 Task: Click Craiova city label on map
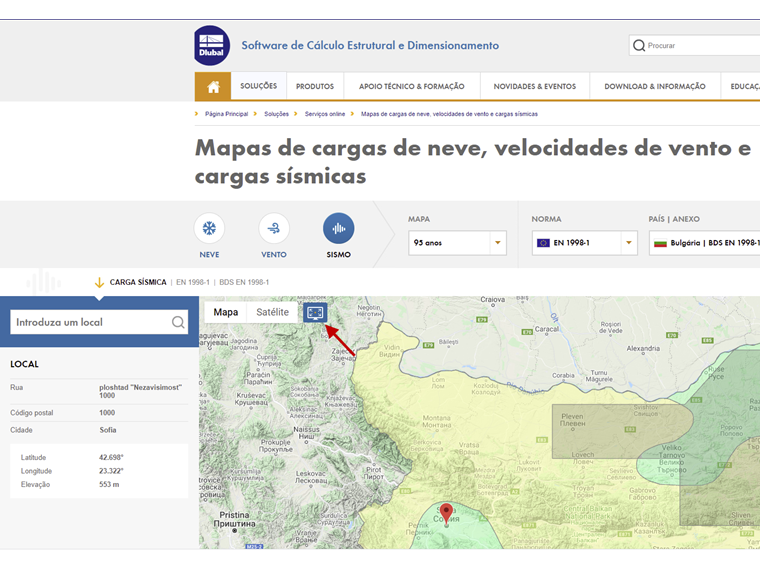tap(492, 300)
